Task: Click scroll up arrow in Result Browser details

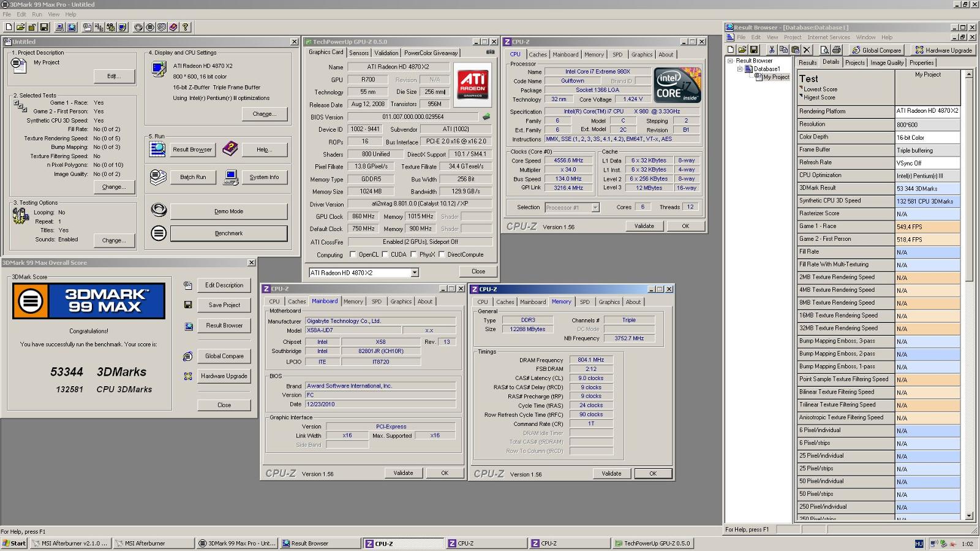Action: coord(968,74)
